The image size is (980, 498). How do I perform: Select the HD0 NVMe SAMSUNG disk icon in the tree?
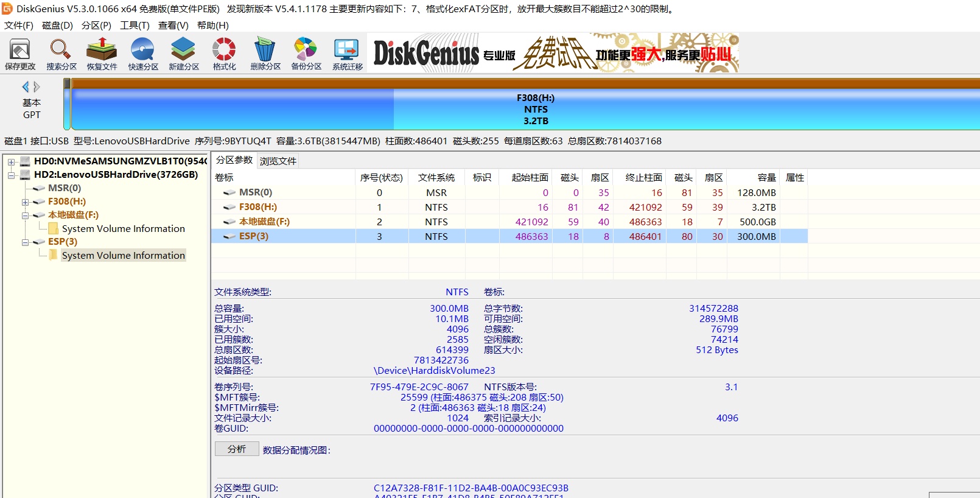[25, 161]
